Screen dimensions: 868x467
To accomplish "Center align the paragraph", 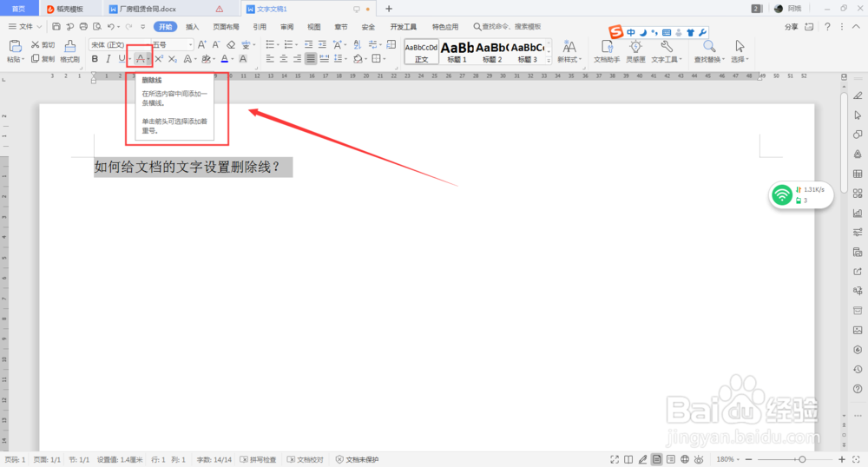I will click(x=284, y=59).
